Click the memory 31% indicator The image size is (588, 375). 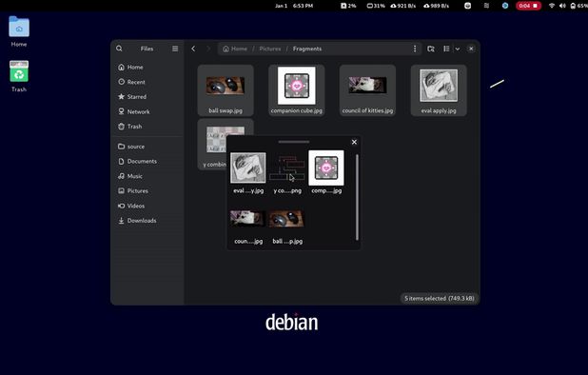pos(376,6)
